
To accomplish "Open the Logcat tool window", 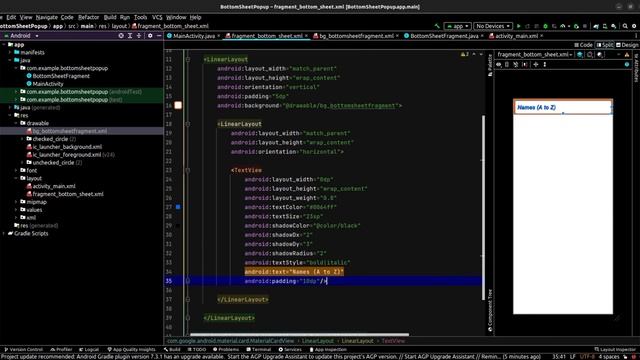I will coord(89,349).
